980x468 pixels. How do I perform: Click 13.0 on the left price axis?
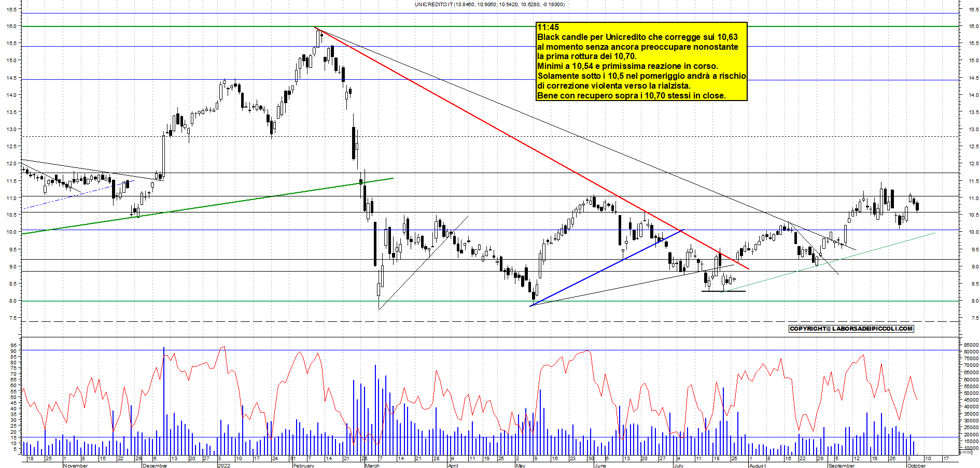point(11,129)
